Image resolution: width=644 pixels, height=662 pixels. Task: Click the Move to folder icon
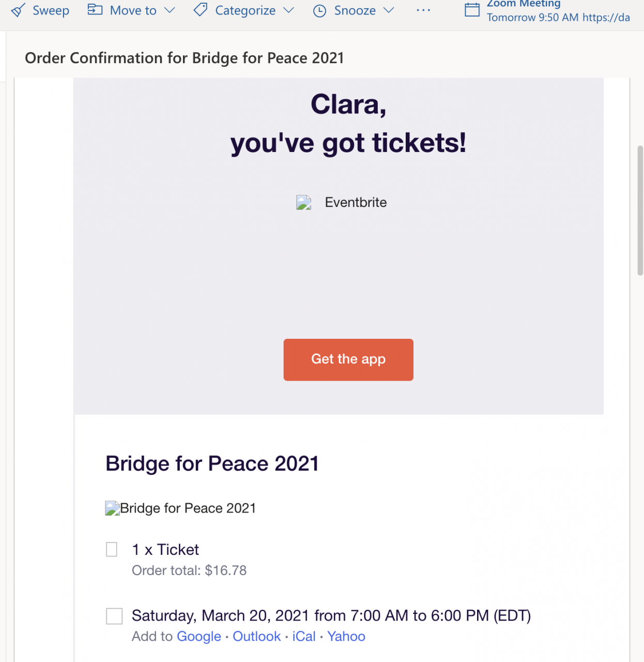[x=95, y=10]
